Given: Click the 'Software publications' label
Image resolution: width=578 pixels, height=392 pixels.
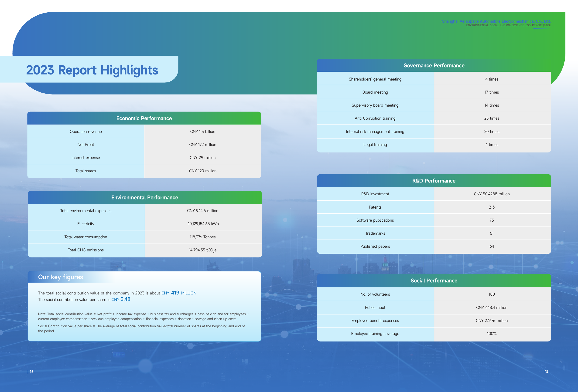Looking at the screenshot, I should (x=375, y=220).
